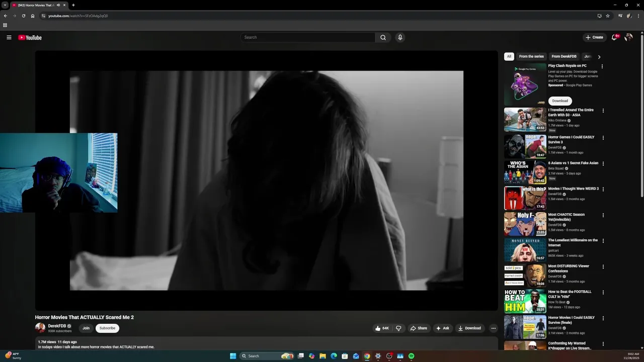Screen dimensions: 644x362
Task: Click the search magnifier button
Action: pyautogui.click(x=383, y=37)
